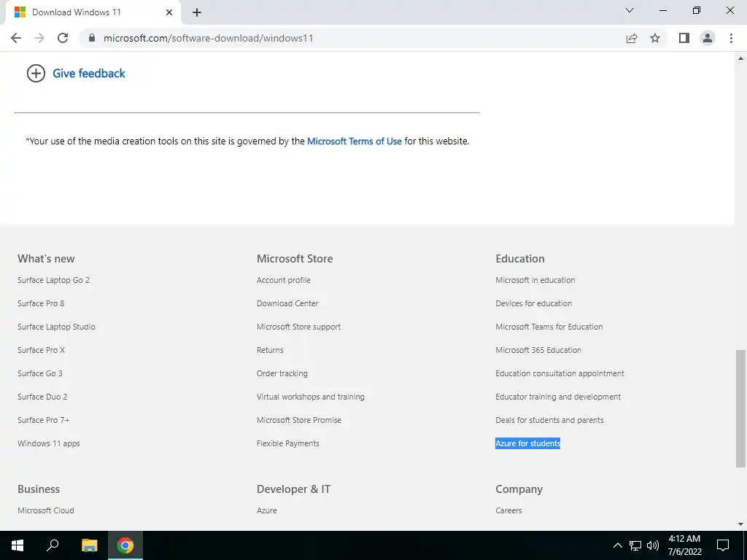Open the side panel icon
The image size is (747, 560).
point(684,38)
